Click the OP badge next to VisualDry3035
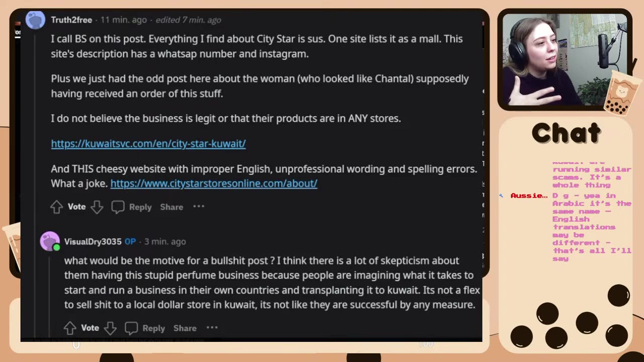The height and width of the screenshot is (362, 644). [x=130, y=242]
